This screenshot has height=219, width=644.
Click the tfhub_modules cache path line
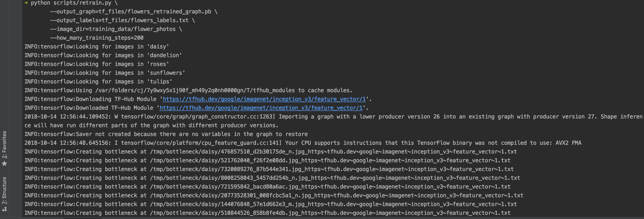coord(188,90)
